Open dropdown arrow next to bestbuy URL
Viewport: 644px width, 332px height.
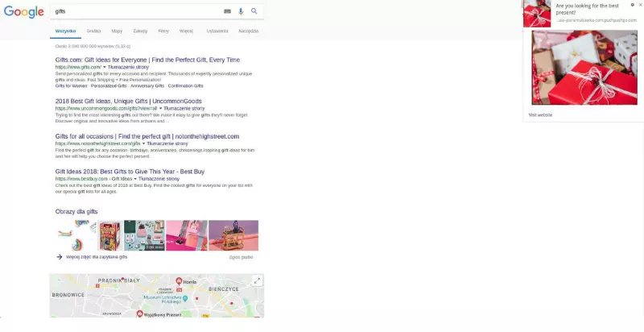click(135, 179)
